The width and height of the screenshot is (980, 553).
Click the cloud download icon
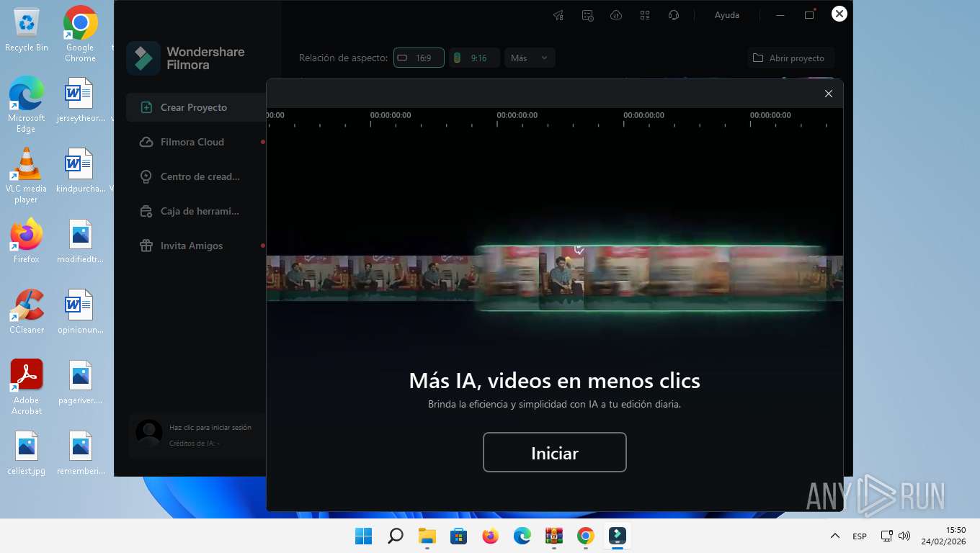click(616, 15)
